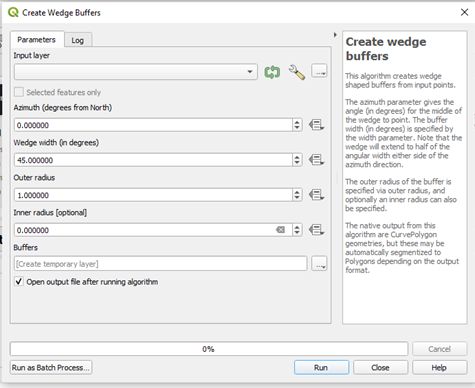Click the Azimuth (degrees from North) label

[63, 108]
